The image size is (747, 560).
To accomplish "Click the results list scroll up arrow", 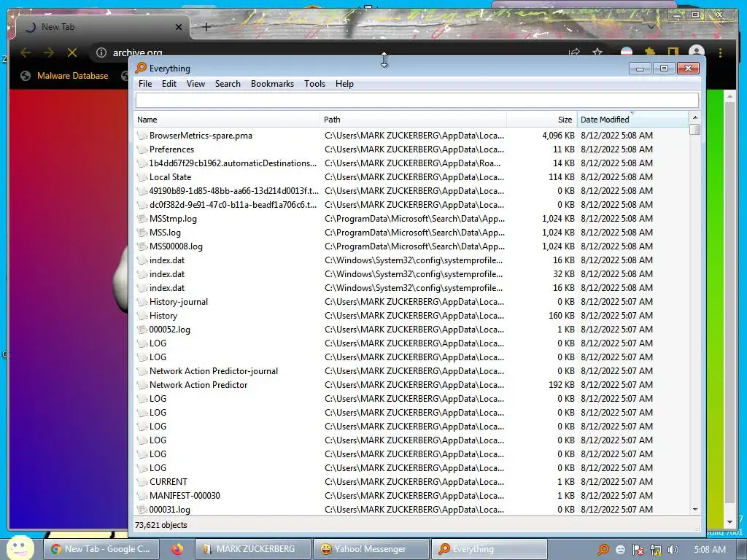I will click(x=694, y=117).
